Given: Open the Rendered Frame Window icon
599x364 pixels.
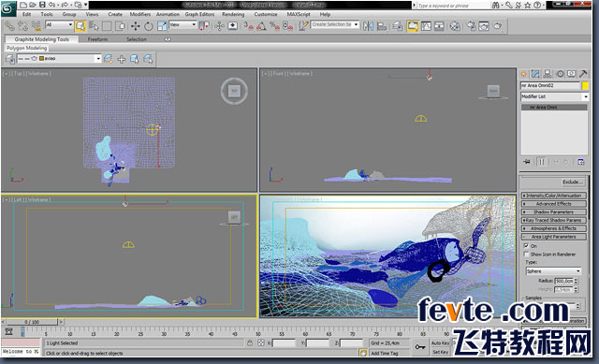Looking at the screenshot, I should click(484, 26).
